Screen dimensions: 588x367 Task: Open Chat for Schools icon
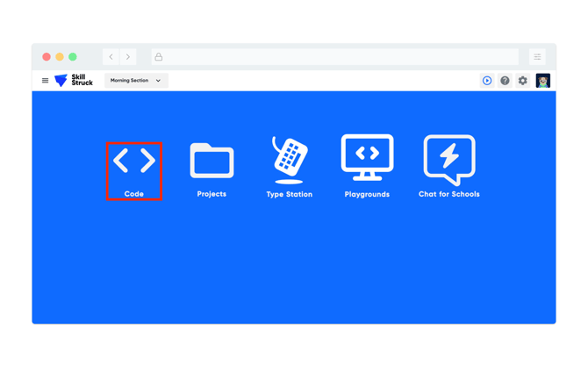(x=448, y=159)
